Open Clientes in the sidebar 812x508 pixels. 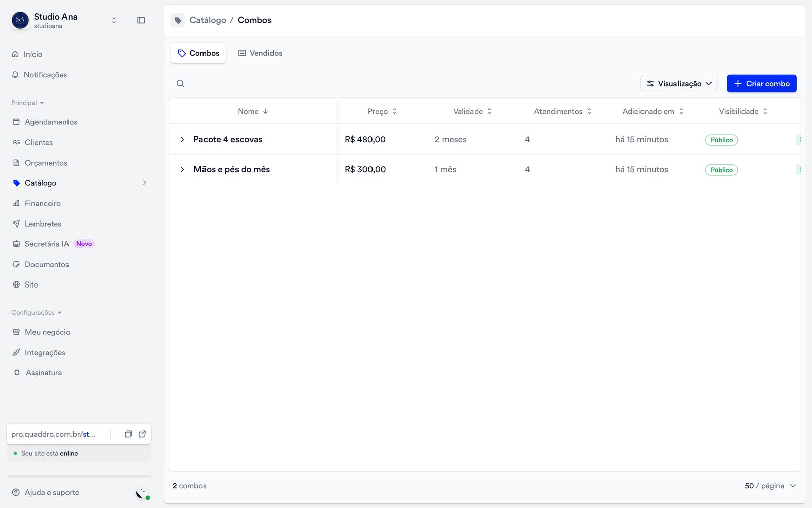pos(39,142)
